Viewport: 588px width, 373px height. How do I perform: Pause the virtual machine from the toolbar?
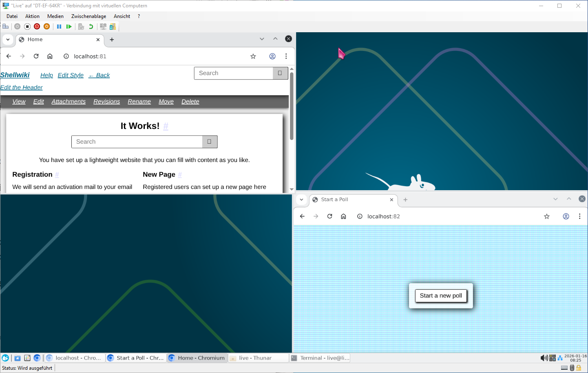point(59,27)
